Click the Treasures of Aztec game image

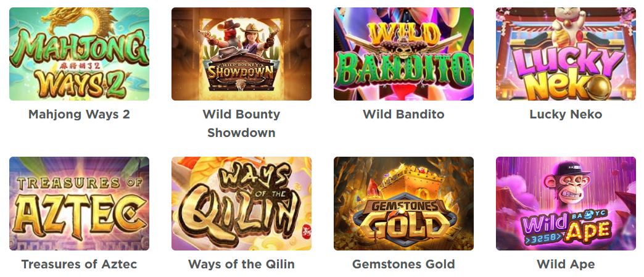80,204
